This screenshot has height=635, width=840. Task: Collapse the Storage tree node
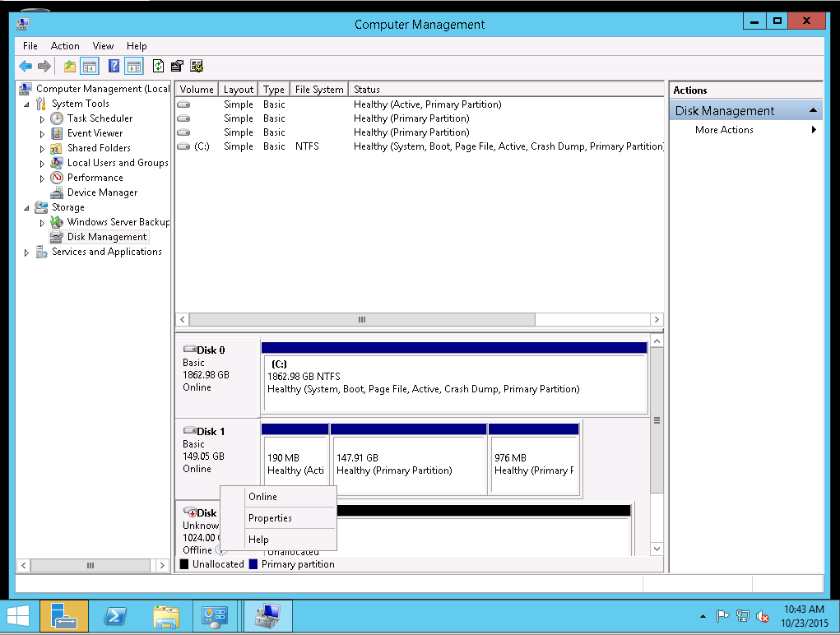(26, 207)
